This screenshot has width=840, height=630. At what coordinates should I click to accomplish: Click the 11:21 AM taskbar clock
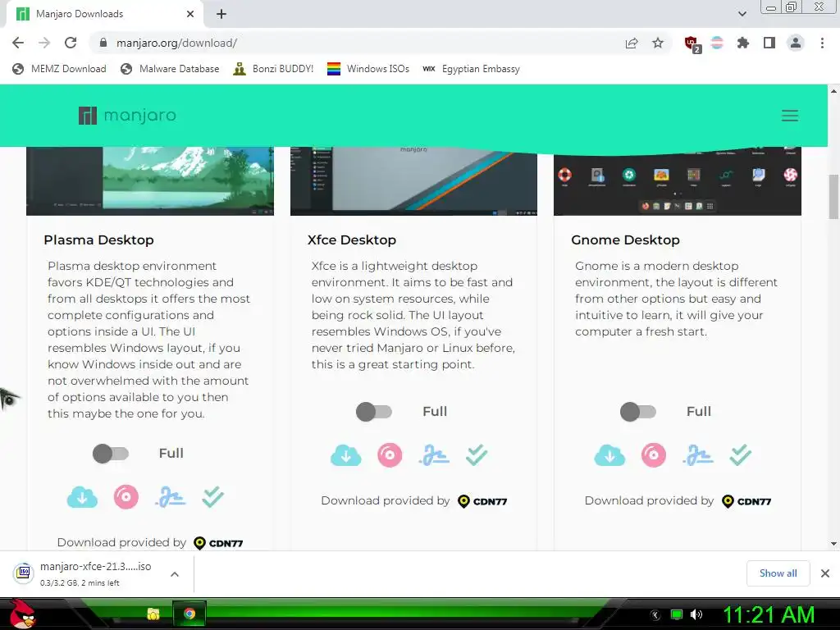769,615
